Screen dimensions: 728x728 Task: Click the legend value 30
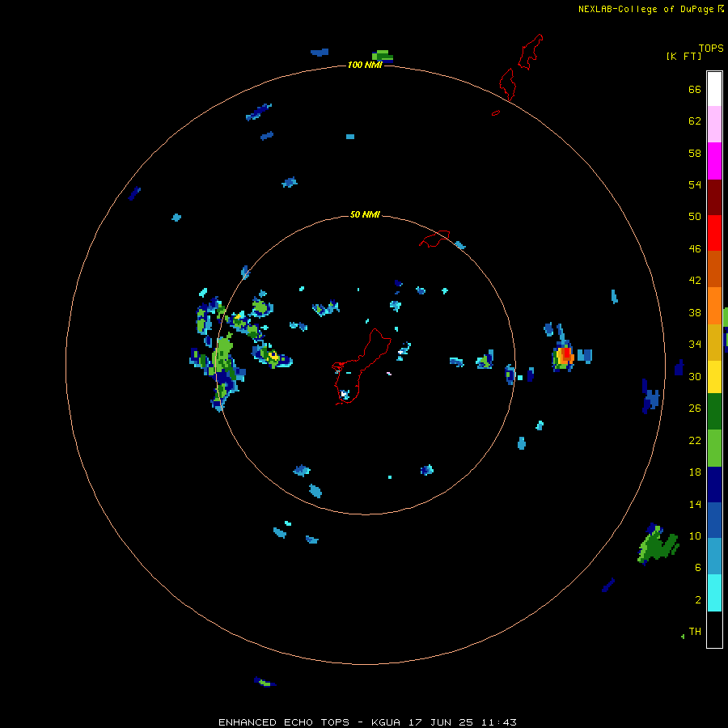pos(695,376)
